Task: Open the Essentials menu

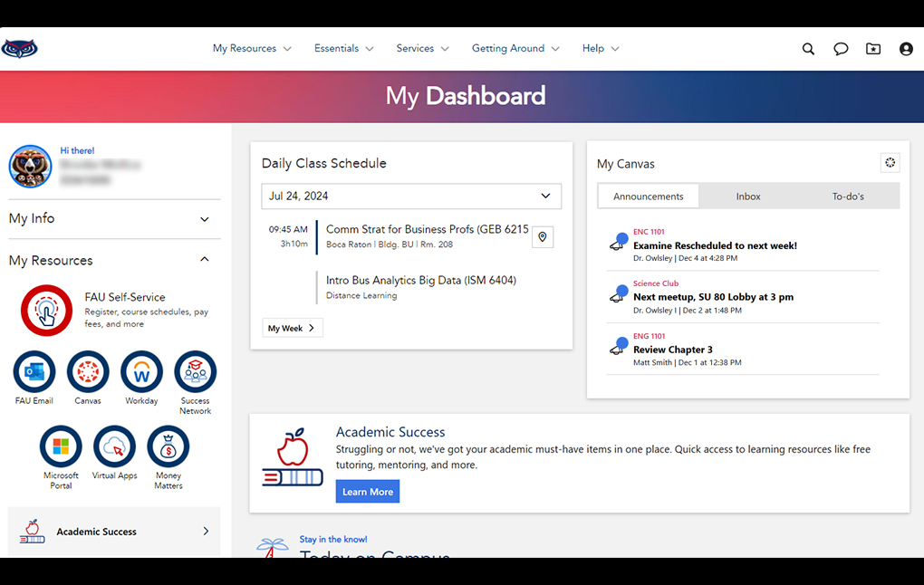Action: (343, 49)
